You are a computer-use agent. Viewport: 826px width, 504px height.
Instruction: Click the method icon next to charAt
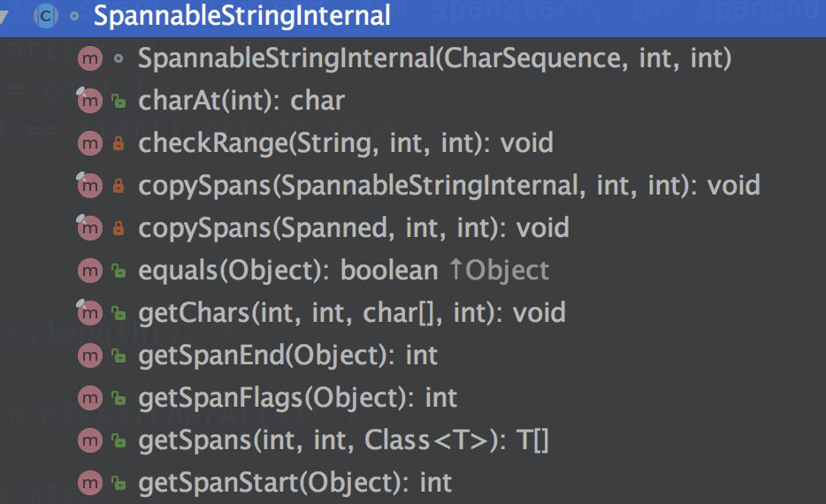coord(90,102)
